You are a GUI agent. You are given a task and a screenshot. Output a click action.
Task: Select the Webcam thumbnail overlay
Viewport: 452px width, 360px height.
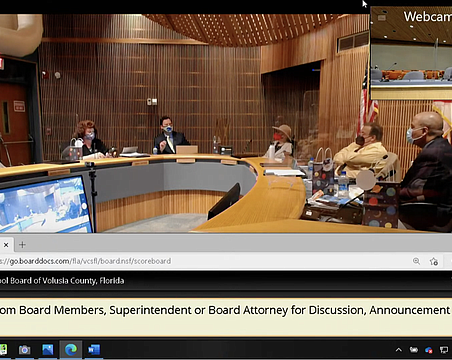point(411,53)
